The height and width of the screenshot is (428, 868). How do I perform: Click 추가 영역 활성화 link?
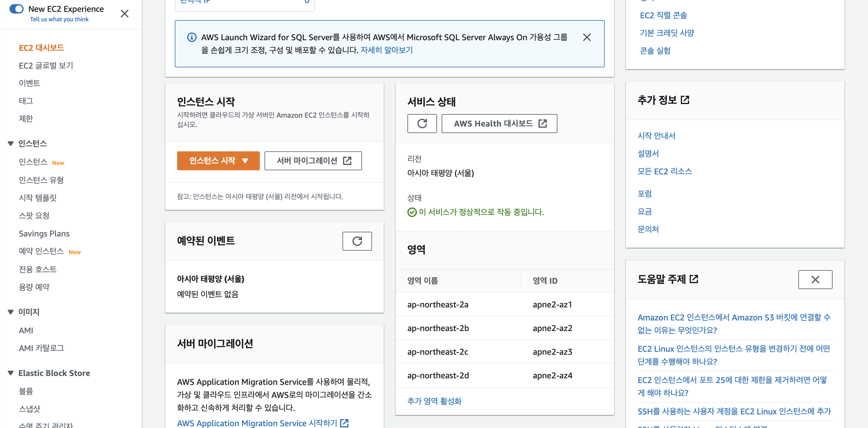point(434,401)
